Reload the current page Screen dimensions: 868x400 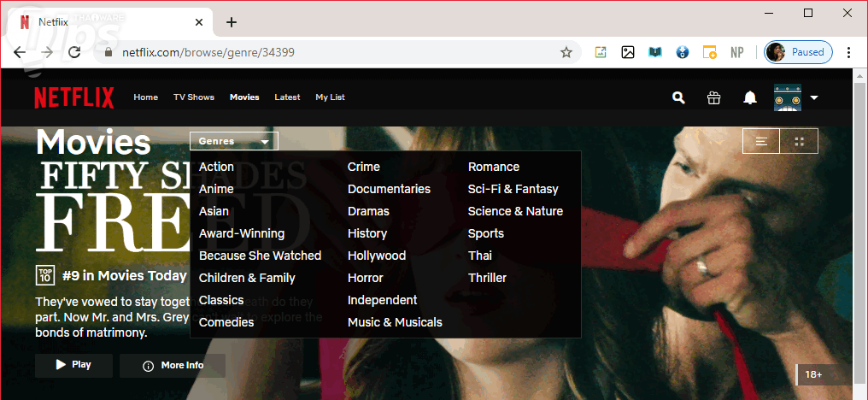click(x=74, y=52)
